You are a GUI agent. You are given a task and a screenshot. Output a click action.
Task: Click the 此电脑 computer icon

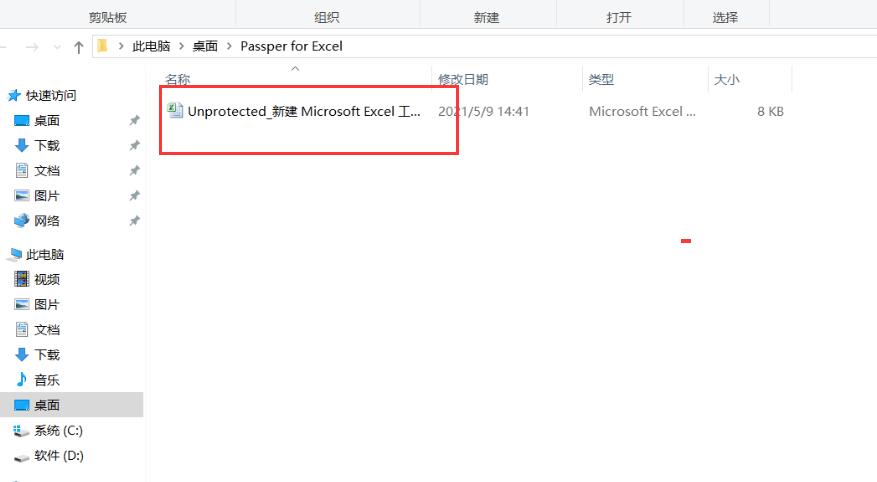13,255
